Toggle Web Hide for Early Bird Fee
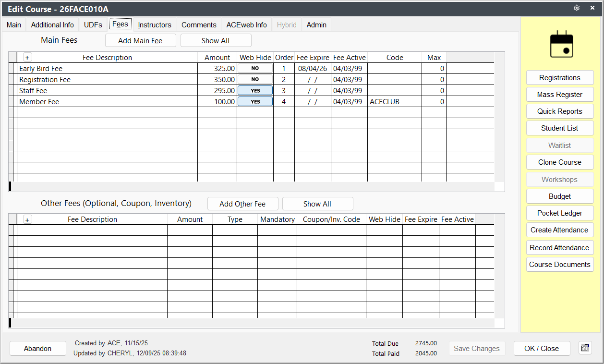604x364 pixels. 255,68
